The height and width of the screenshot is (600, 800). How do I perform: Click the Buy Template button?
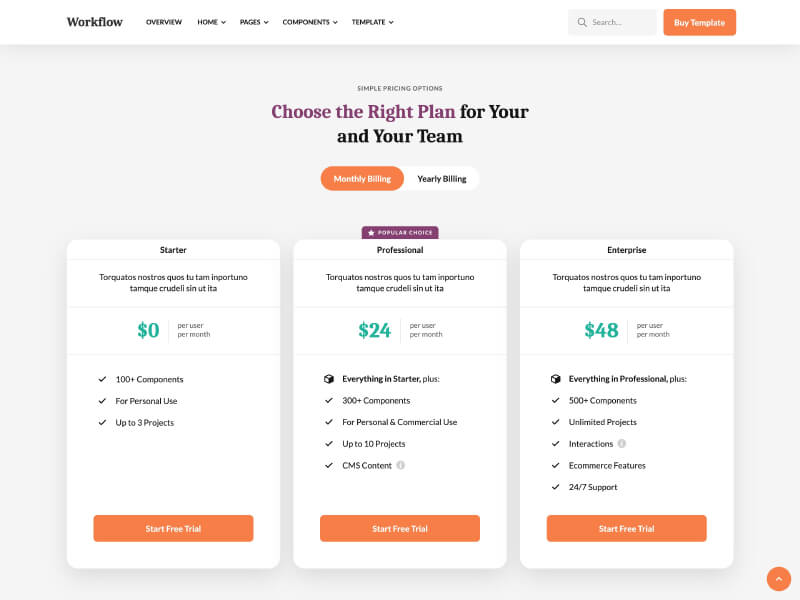point(699,22)
